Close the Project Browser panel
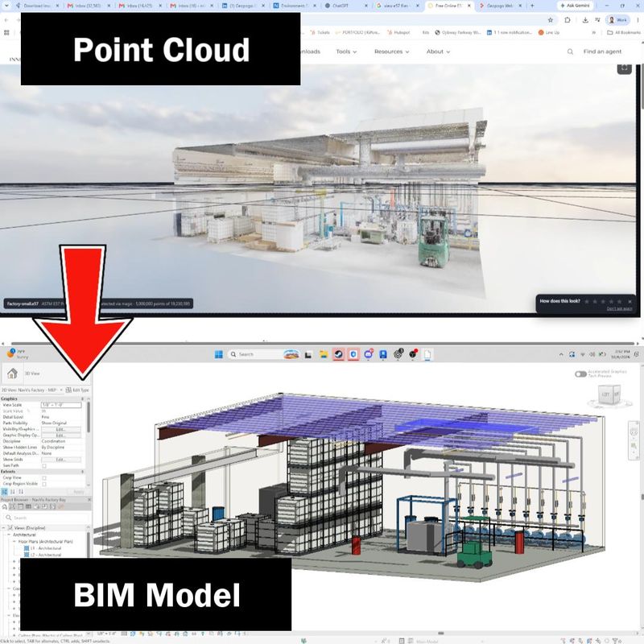This screenshot has width=644, height=644. [x=89, y=500]
